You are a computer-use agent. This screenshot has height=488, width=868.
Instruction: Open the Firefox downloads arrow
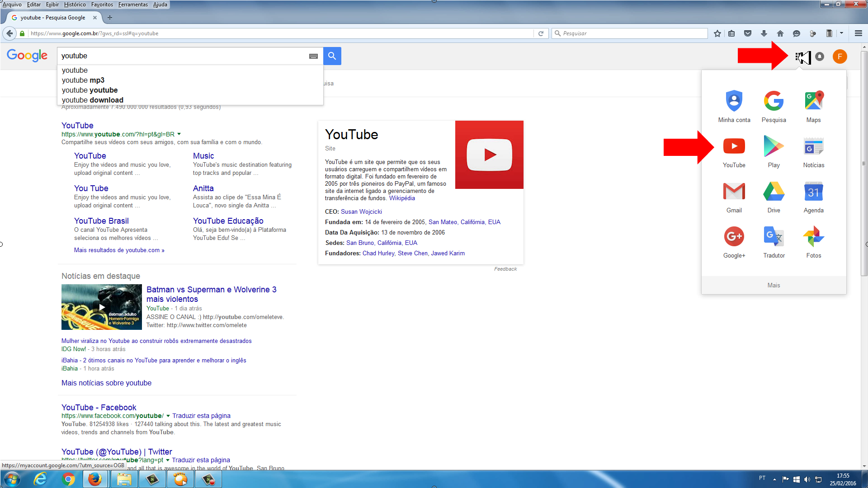click(x=764, y=33)
